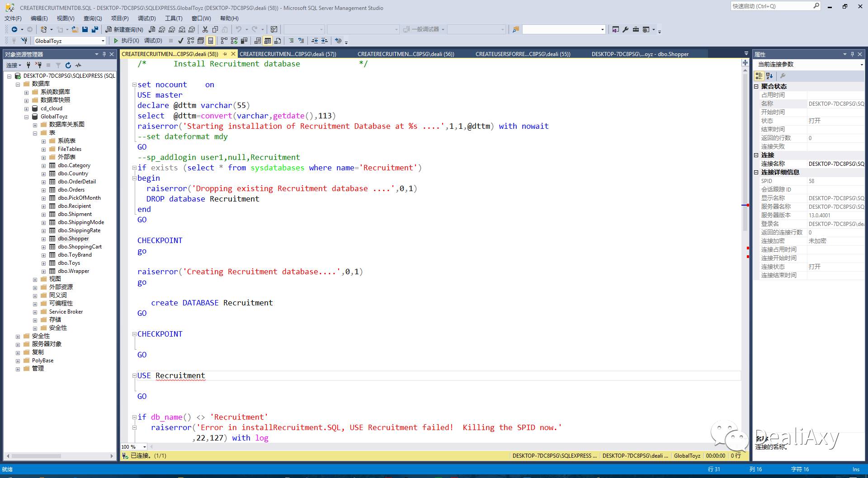Open a new DMX query
868x478 pixels.
pos(172,29)
